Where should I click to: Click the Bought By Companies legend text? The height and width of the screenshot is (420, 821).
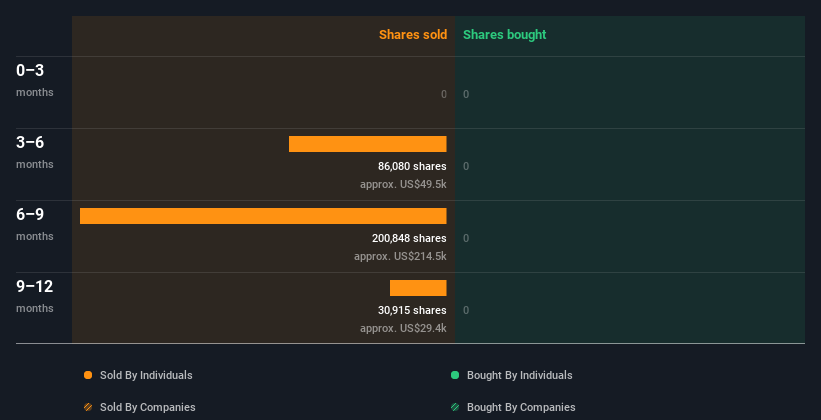[521, 407]
